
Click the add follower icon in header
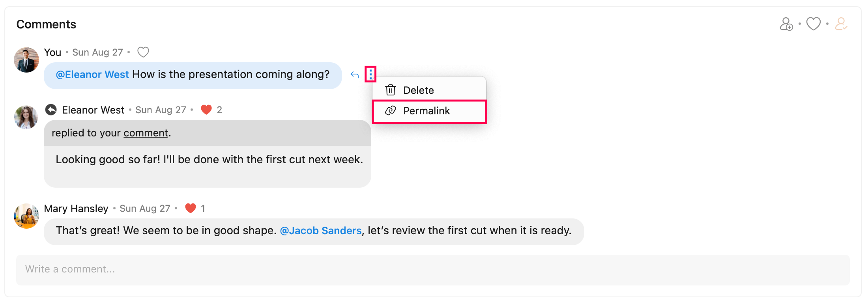(x=786, y=24)
